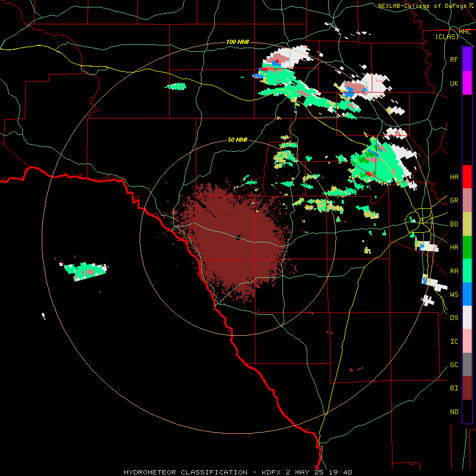Click the NEXLAB-College of DuPage text

pos(422,6)
